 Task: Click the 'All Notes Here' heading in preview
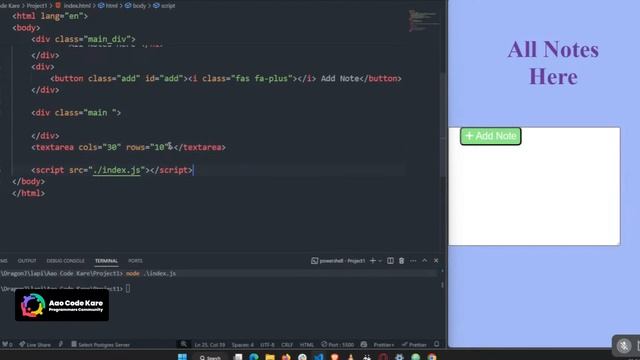coord(553,63)
